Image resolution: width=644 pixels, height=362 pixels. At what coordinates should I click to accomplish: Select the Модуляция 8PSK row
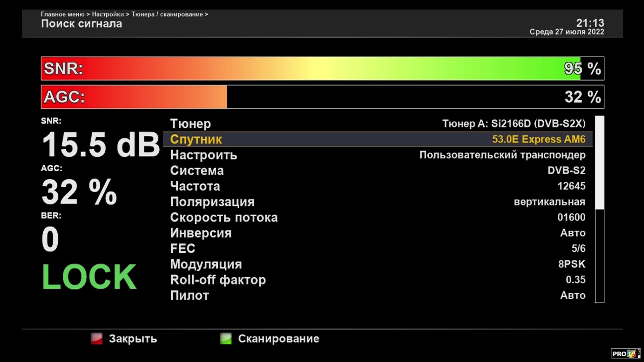tap(377, 264)
